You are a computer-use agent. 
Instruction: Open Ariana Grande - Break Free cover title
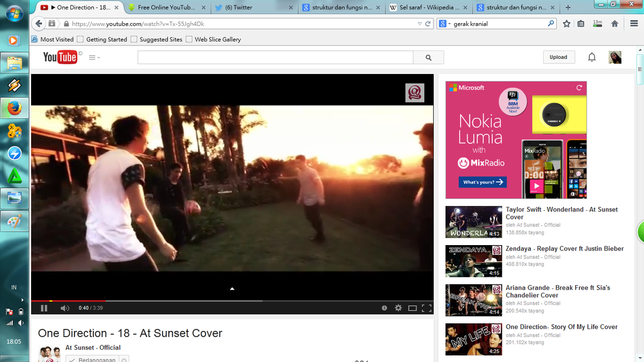tap(558, 291)
